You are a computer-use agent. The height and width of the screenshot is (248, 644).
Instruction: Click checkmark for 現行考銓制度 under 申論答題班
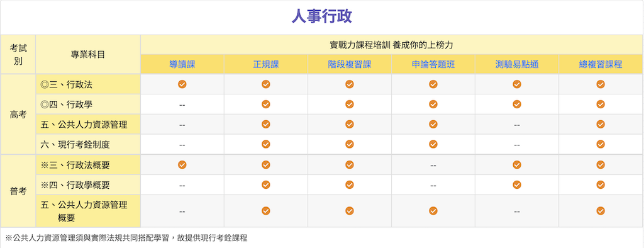tap(433, 144)
